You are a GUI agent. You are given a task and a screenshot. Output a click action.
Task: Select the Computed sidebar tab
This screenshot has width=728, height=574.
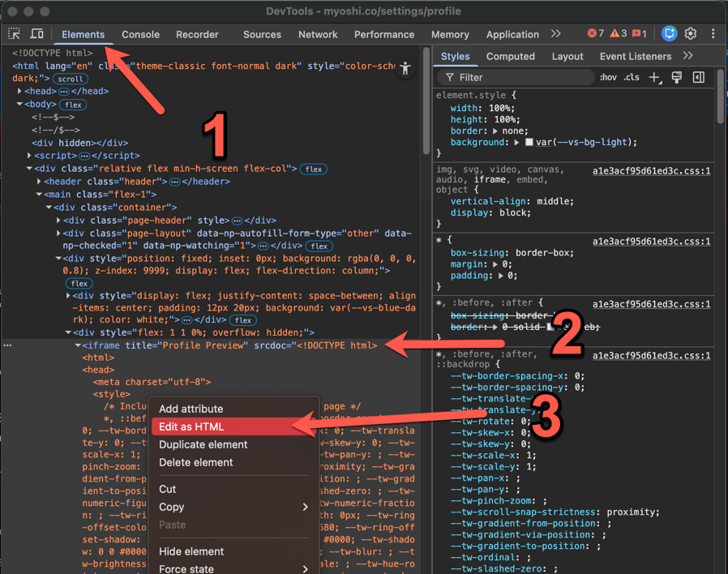point(510,56)
